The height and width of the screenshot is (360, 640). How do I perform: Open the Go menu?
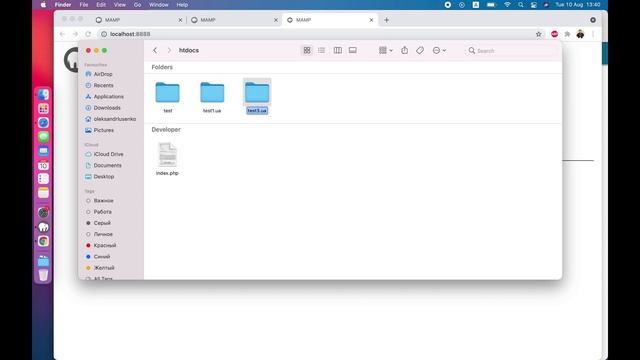[x=137, y=5]
